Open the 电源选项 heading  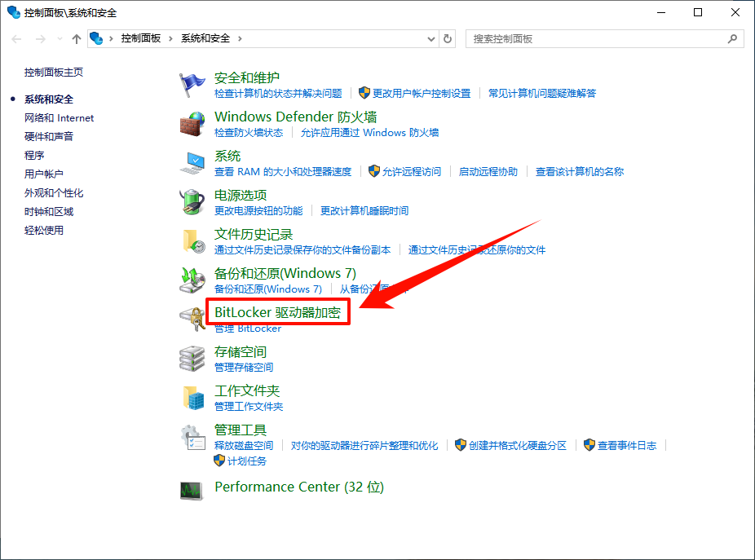point(241,195)
